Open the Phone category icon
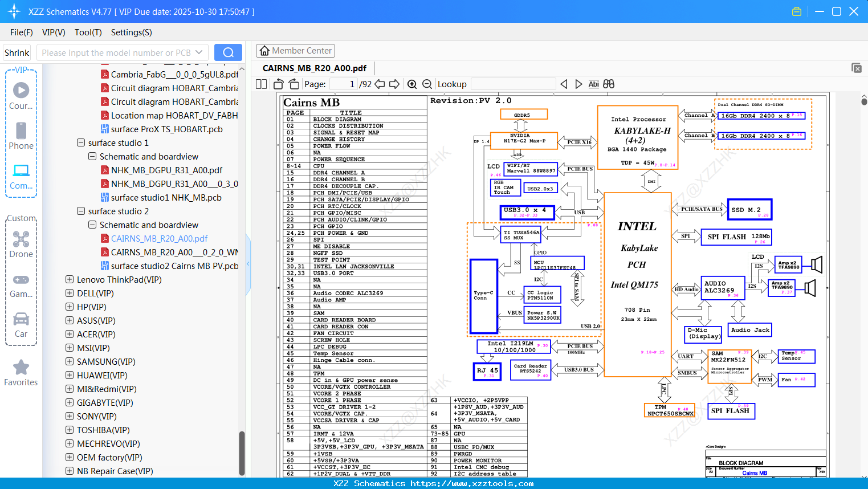This screenshot has height=489, width=868. (x=21, y=136)
